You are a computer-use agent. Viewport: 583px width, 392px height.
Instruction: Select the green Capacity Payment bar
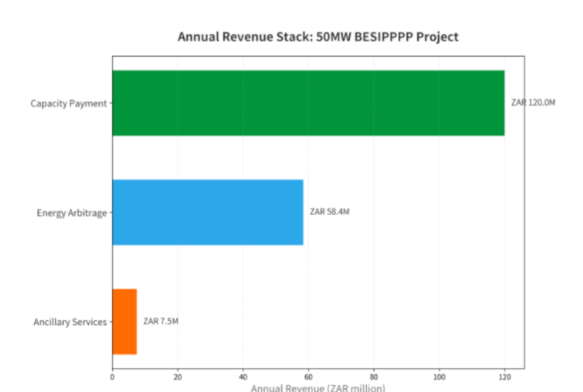tap(308, 103)
